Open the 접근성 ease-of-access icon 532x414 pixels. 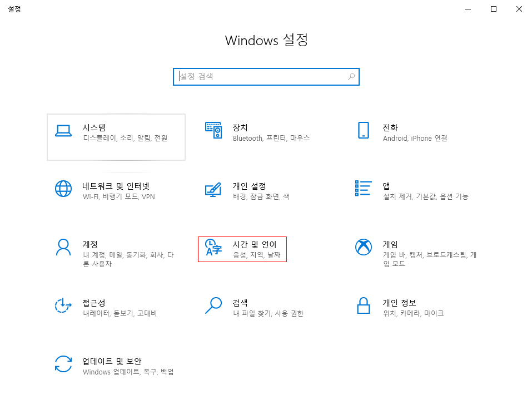tap(63, 305)
